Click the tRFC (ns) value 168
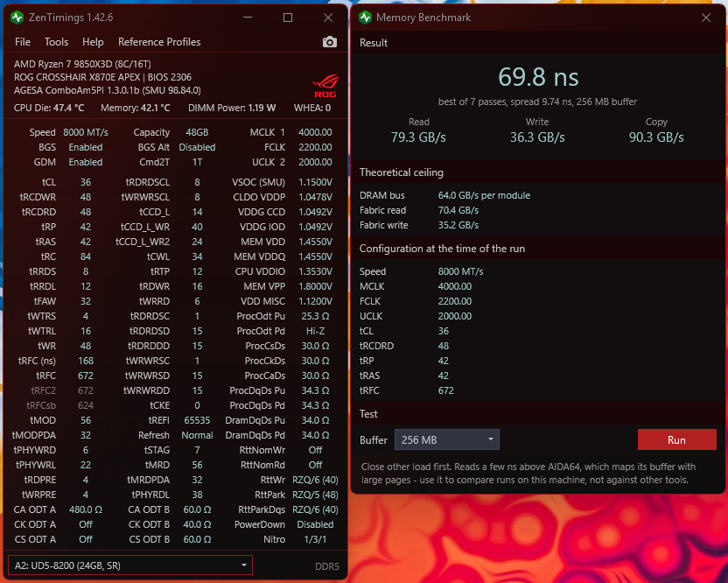Image resolution: width=728 pixels, height=583 pixels. tap(86, 361)
